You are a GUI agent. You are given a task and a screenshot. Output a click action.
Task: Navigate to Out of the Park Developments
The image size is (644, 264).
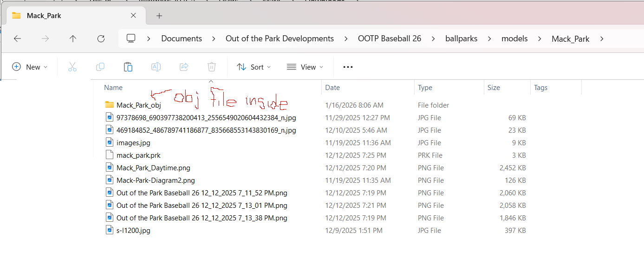coord(280,39)
